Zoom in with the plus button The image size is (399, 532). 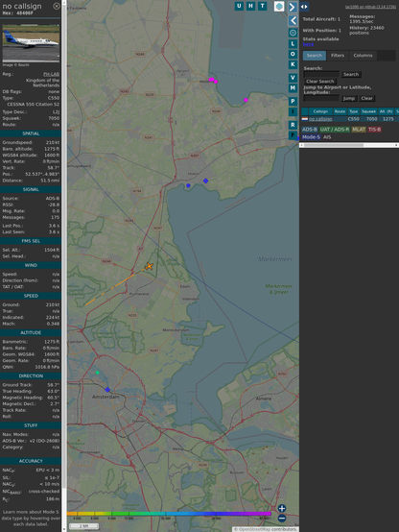(x=282, y=508)
